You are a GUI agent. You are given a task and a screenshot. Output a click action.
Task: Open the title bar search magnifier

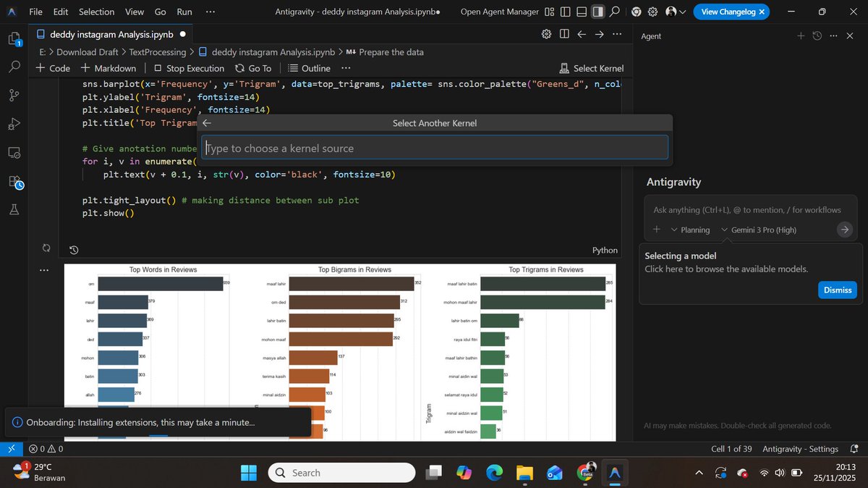[615, 12]
